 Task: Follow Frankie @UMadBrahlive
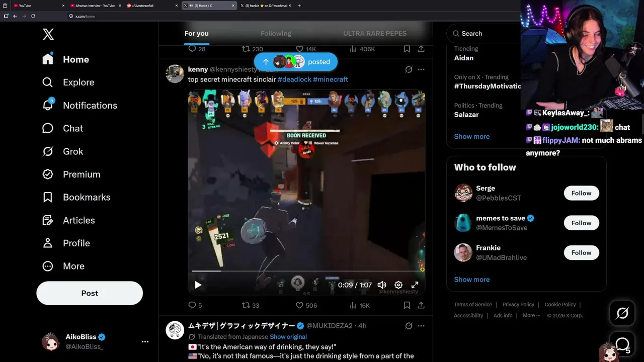581,252
